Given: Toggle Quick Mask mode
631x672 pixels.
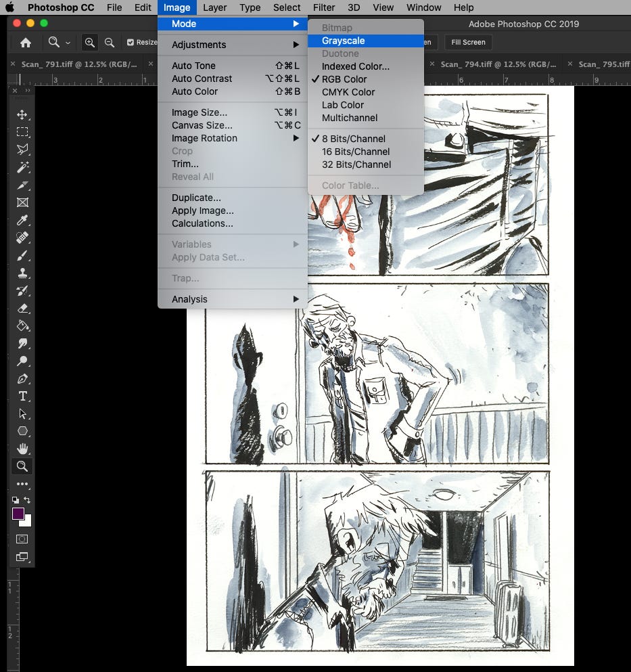Looking at the screenshot, I should pyautogui.click(x=22, y=539).
